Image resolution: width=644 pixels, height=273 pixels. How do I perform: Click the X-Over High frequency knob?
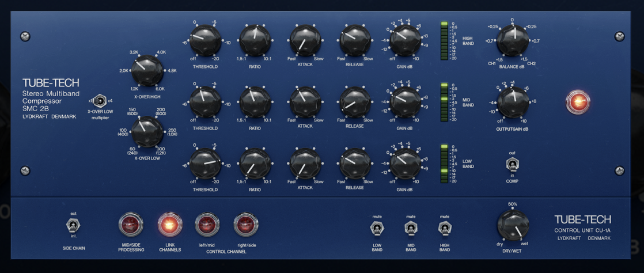[x=147, y=71]
